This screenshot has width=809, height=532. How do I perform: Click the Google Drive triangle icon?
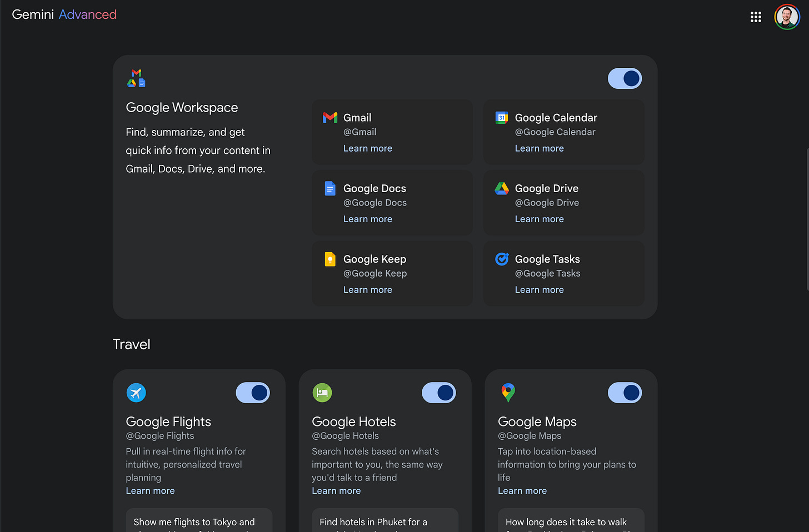(502, 188)
